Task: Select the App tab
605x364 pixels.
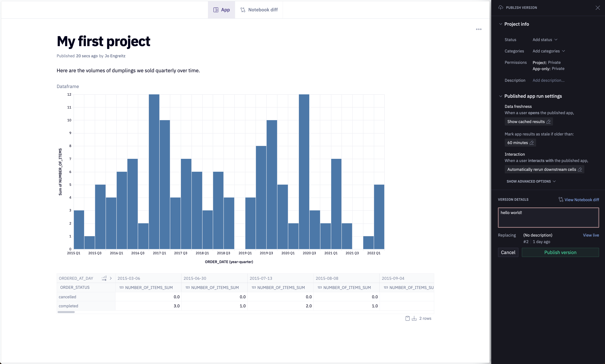Action: coord(221,10)
